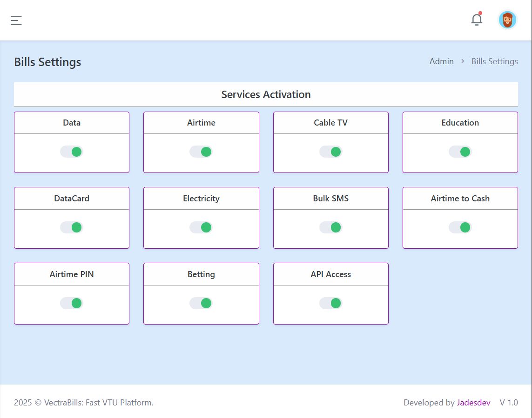The height and width of the screenshot is (418, 532).
Task: Toggle the DataCard service switch
Action: (x=72, y=227)
